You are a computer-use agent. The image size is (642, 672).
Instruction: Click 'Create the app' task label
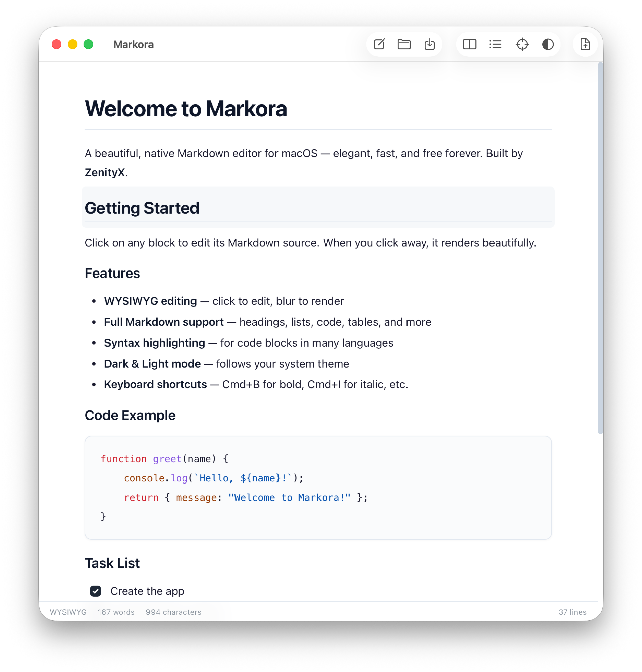coord(147,591)
